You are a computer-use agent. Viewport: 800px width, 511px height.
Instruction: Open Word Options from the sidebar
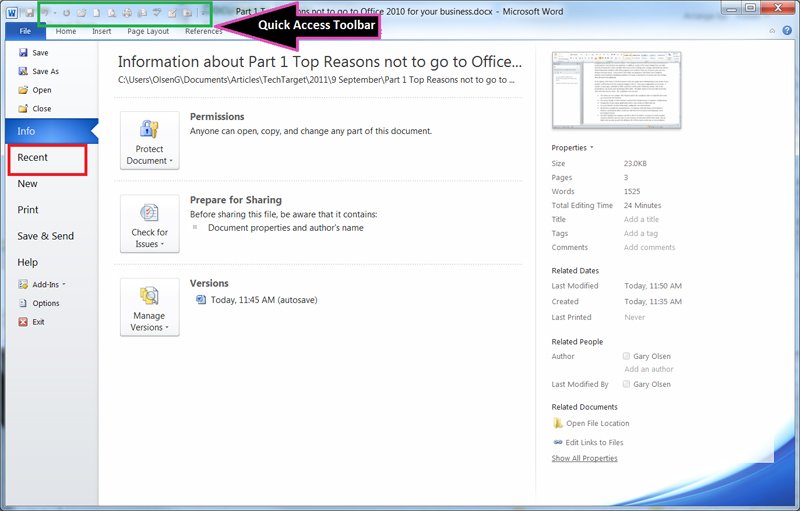click(x=39, y=303)
